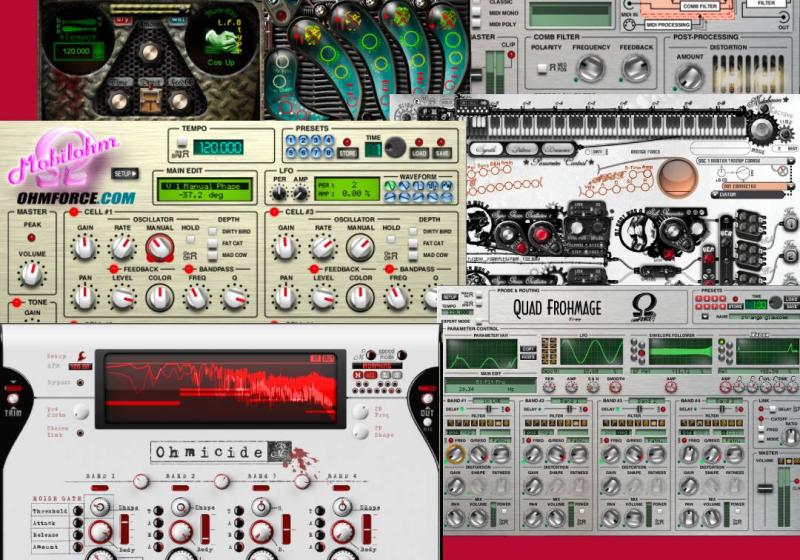The height and width of the screenshot is (560, 800).
Task: Click the Mobilohm presets TIME knob
Action: 395,147
